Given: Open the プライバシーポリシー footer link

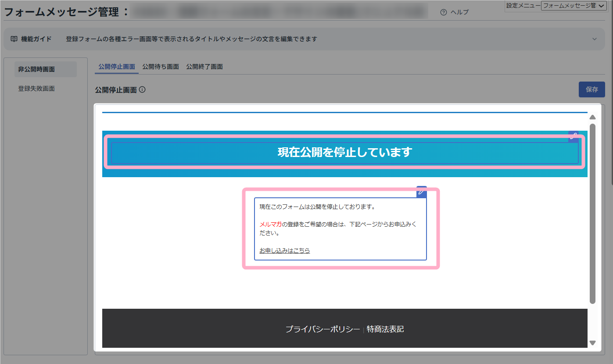Looking at the screenshot, I should click(323, 329).
